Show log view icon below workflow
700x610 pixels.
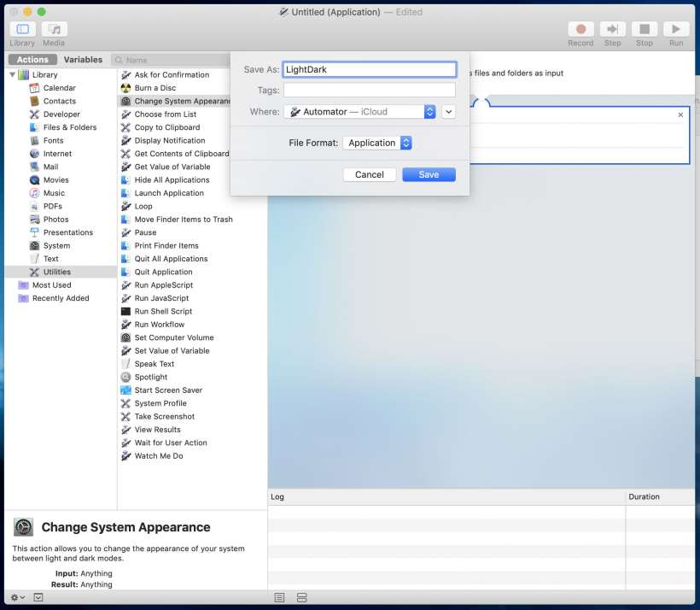tap(279, 597)
